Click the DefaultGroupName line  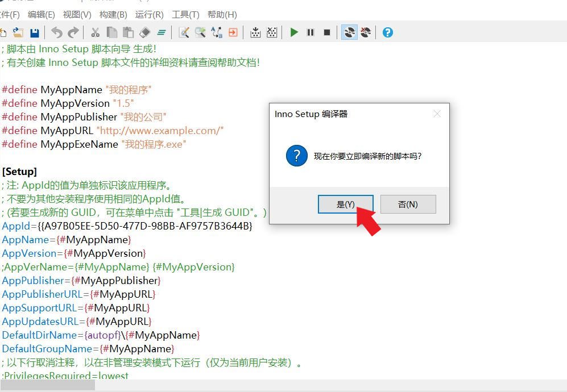point(88,349)
